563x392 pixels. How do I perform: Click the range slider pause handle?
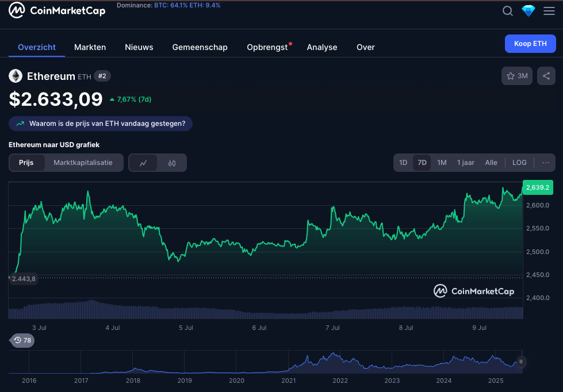tap(521, 362)
